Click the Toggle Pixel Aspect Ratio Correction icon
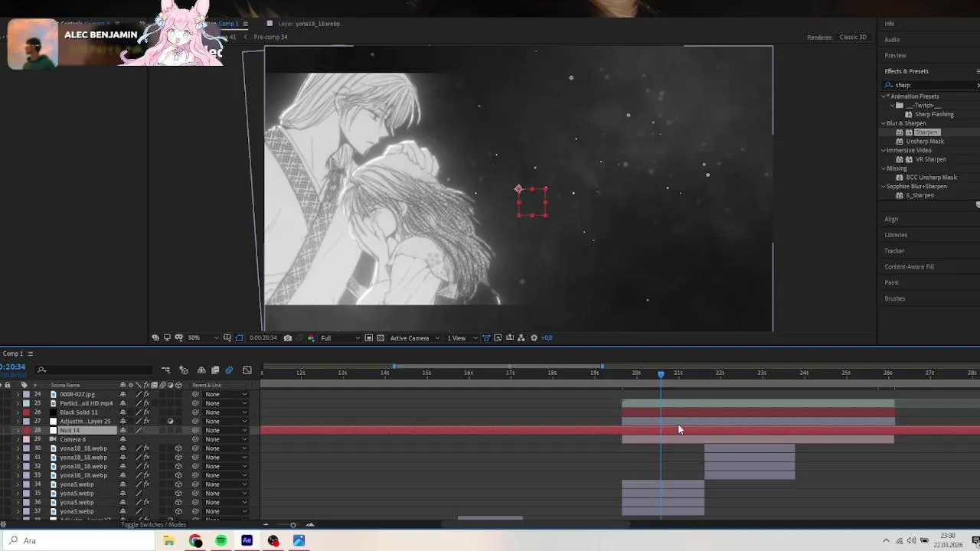 pos(486,337)
